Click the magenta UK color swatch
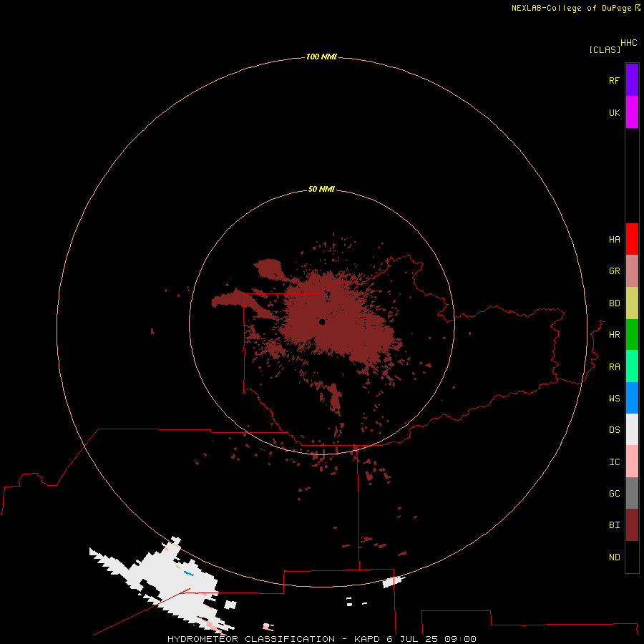 (x=632, y=112)
